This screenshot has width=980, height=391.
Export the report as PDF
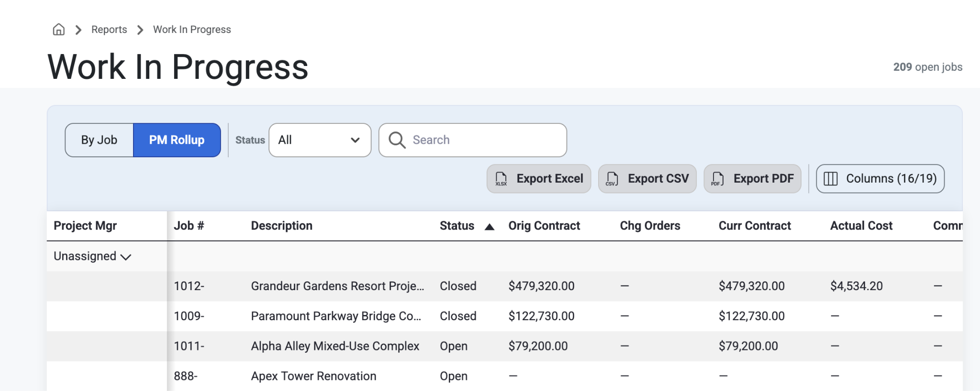tap(753, 179)
